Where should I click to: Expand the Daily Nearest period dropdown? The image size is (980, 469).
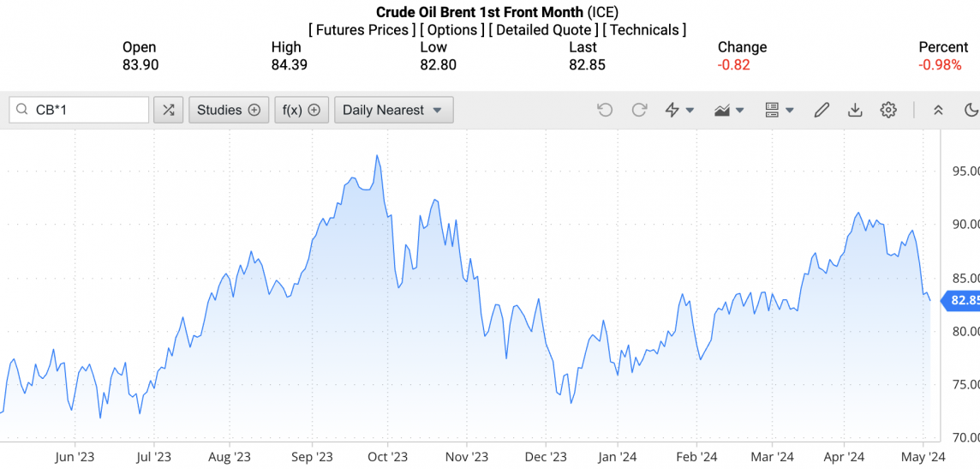pyautogui.click(x=393, y=110)
